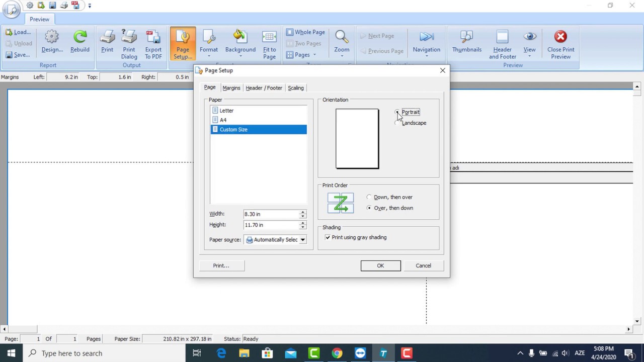Select Portrait orientation
644x362 pixels.
(x=408, y=112)
